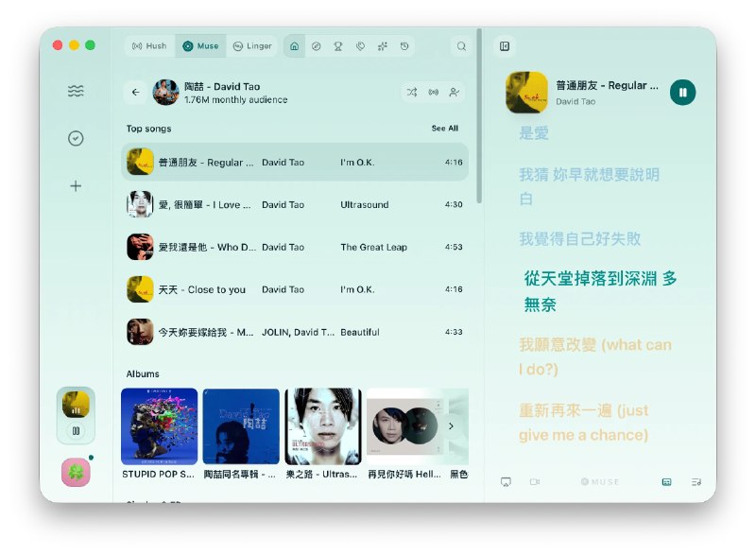Play 今天妳要嫁給我 song row
756x555 pixels.
[x=295, y=332]
